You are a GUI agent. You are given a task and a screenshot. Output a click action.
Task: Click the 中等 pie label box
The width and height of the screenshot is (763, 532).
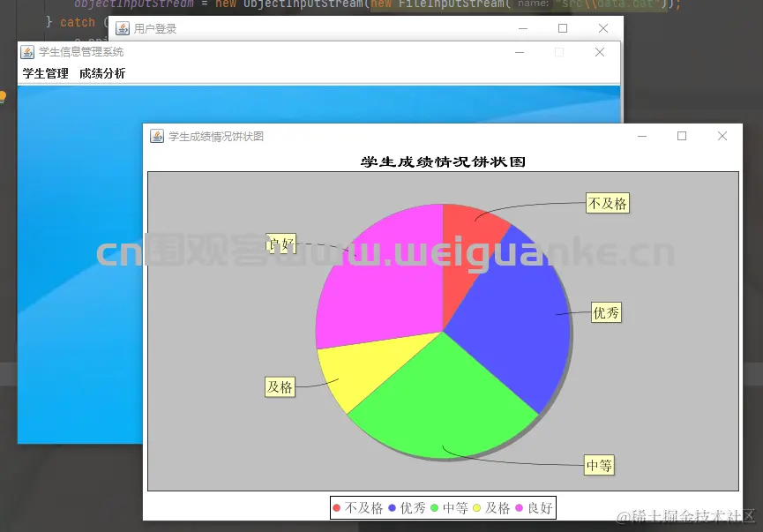coord(599,465)
